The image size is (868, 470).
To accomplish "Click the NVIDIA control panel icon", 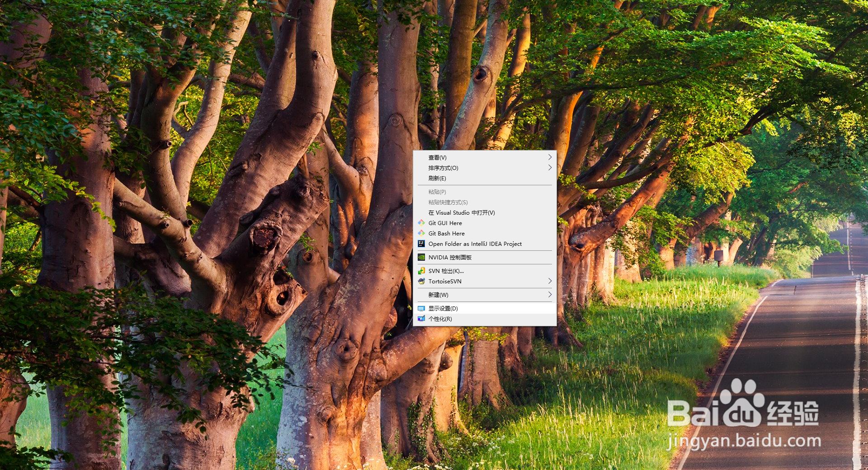I will point(421,257).
